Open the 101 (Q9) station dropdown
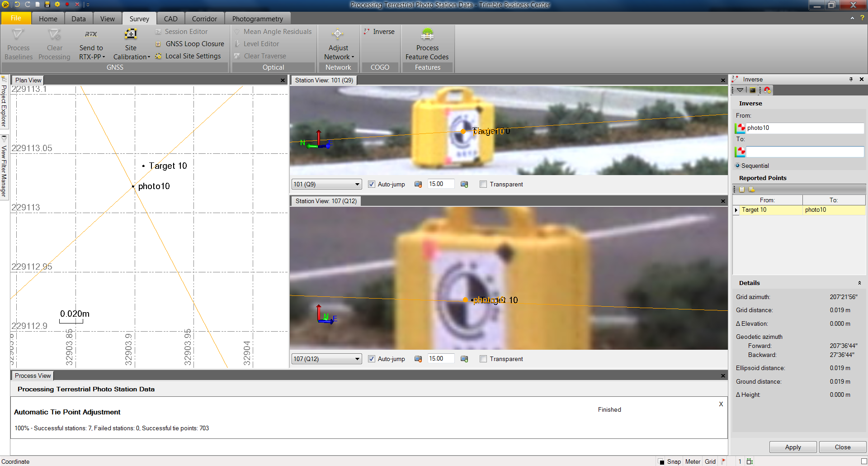 pyautogui.click(x=357, y=184)
